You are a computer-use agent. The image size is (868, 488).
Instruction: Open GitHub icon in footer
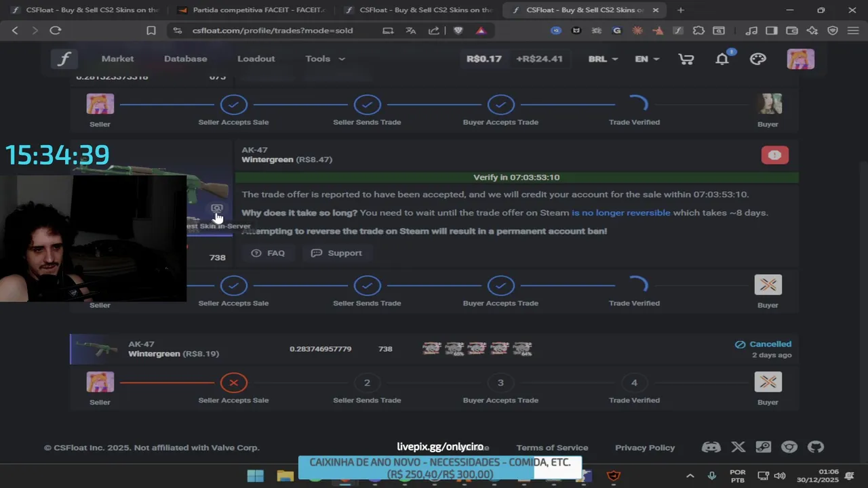coord(815,447)
